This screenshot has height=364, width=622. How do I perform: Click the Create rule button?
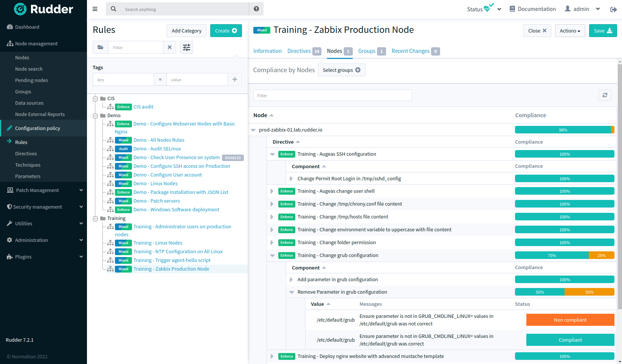(x=226, y=31)
